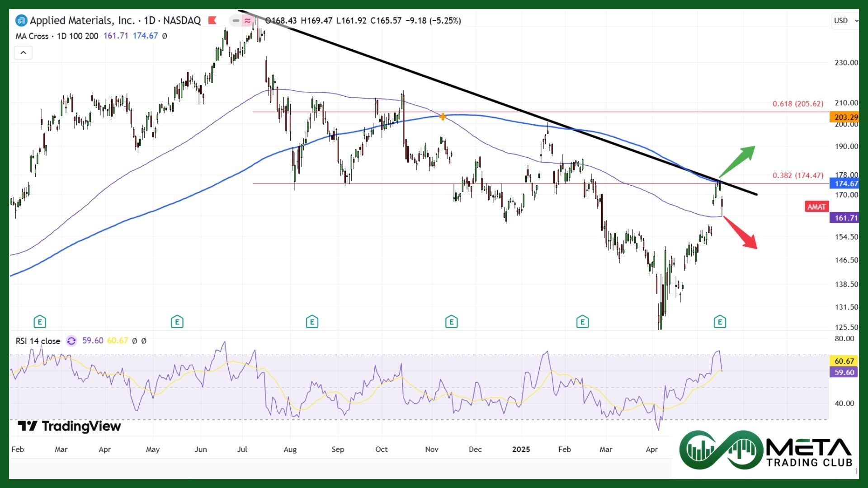This screenshot has width=868, height=488.
Task: Click RSI value 60.67 in legend
Action: [118, 341]
